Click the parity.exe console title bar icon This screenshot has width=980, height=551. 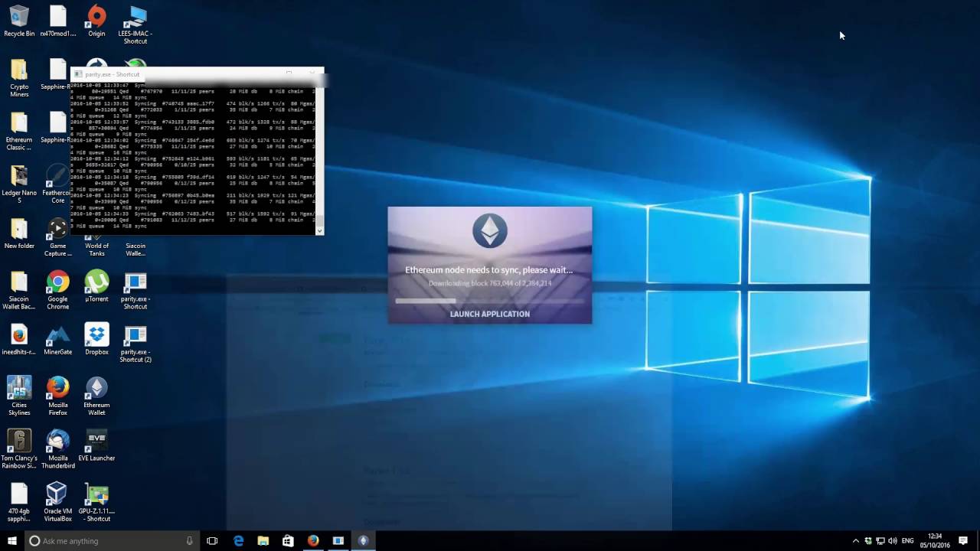[77, 74]
